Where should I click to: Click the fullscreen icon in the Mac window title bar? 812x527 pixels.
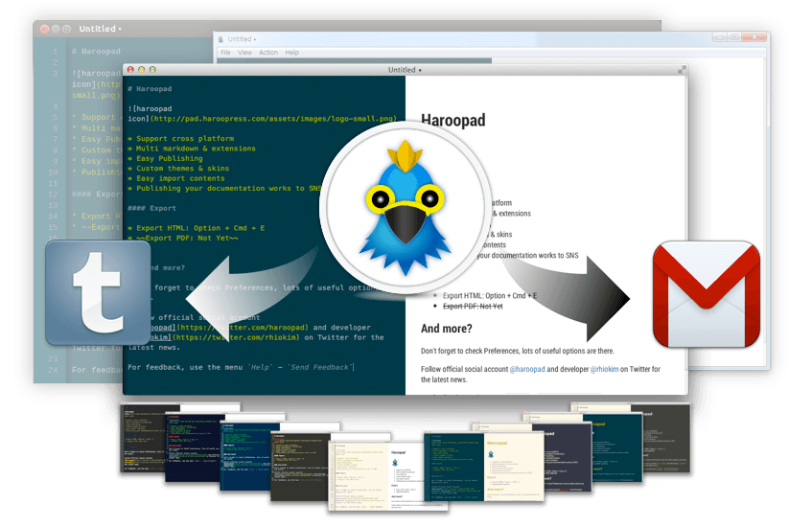[682, 70]
